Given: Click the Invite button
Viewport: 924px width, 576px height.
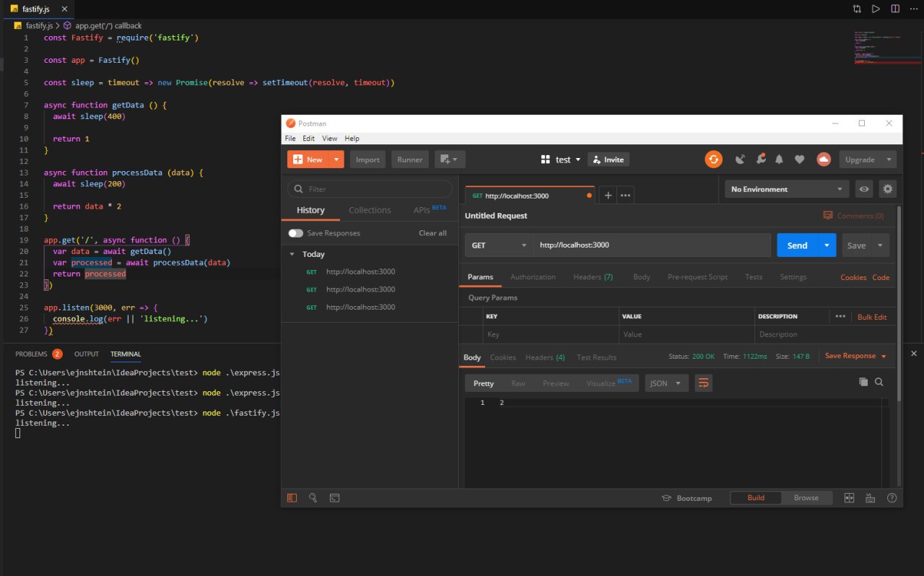Looking at the screenshot, I should [608, 160].
